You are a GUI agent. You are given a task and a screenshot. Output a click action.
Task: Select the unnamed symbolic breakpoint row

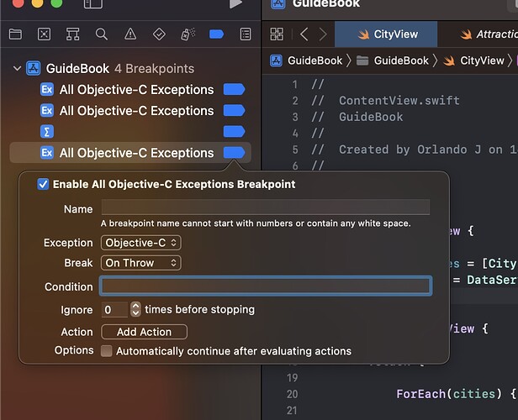click(x=130, y=132)
